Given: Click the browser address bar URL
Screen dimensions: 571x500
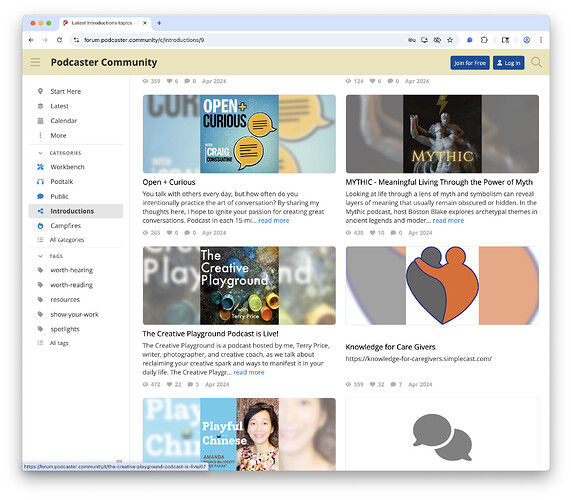Looking at the screenshot, I should [144, 40].
